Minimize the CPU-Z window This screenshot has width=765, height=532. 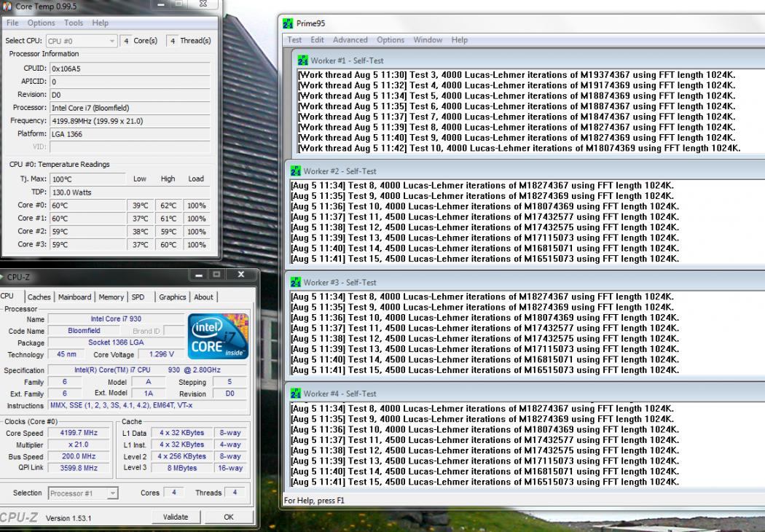pos(199,275)
